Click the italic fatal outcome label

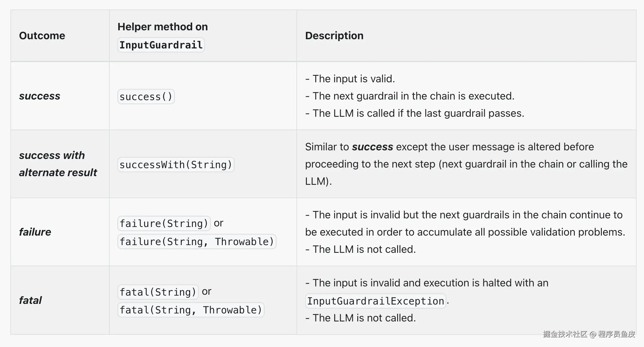(30, 300)
